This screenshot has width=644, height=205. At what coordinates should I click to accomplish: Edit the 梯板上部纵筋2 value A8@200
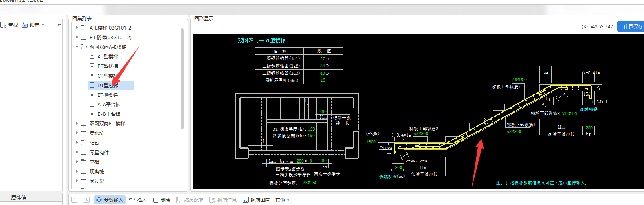tap(421, 134)
